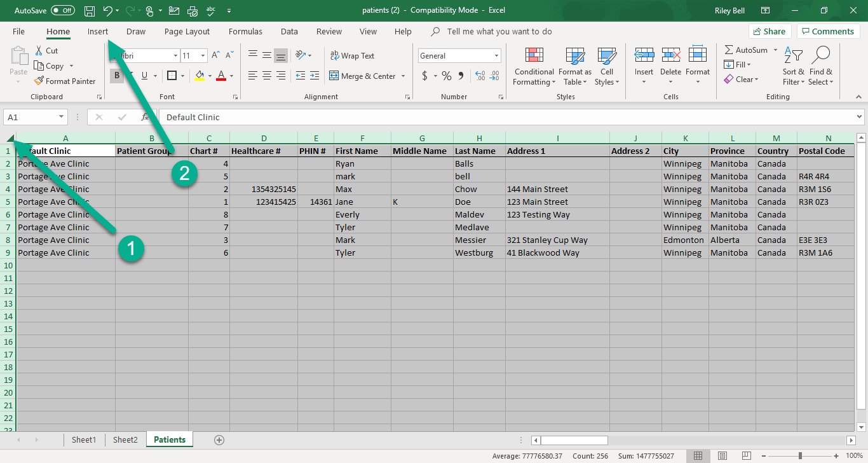Click the Insert Function fx icon
The image size is (868, 463).
pos(145,117)
